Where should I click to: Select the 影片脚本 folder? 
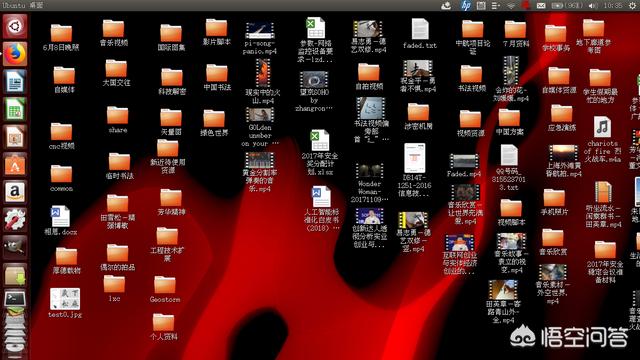tap(216, 32)
